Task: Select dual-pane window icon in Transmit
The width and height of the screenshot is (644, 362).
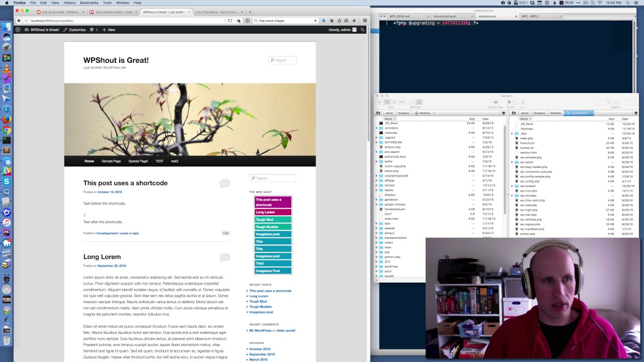Action: click(x=419, y=102)
